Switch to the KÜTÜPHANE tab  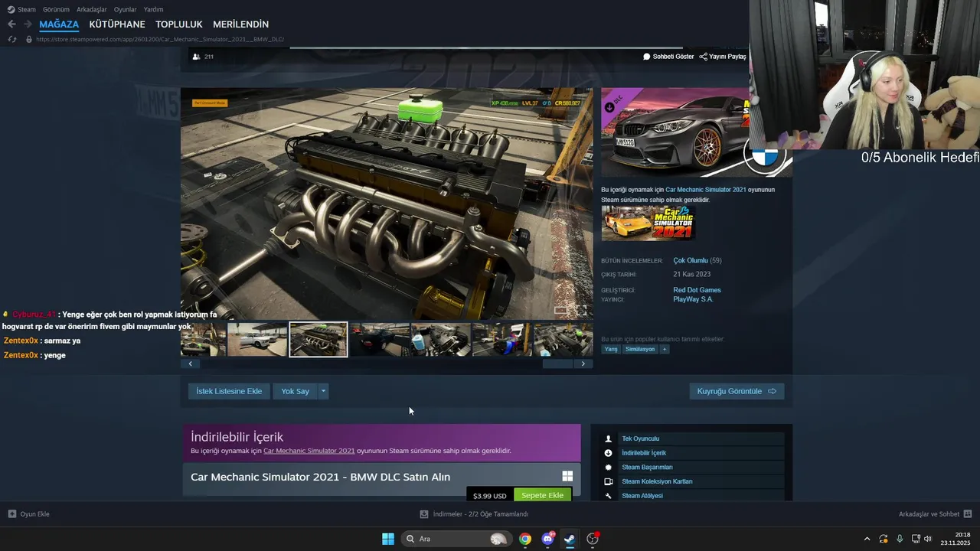117,24
